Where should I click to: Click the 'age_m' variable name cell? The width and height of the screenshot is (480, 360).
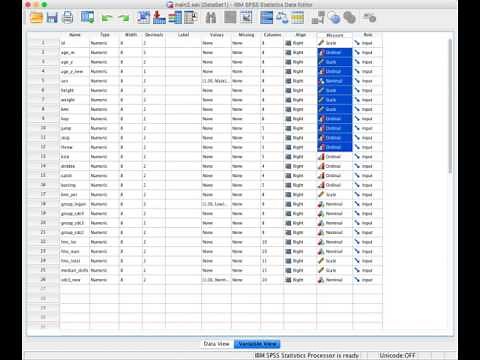(75, 52)
